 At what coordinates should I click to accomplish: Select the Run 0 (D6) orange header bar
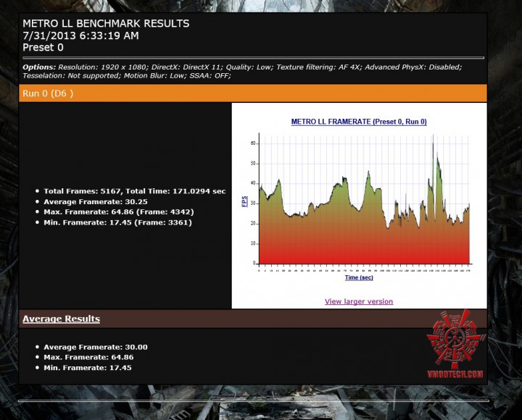253,93
